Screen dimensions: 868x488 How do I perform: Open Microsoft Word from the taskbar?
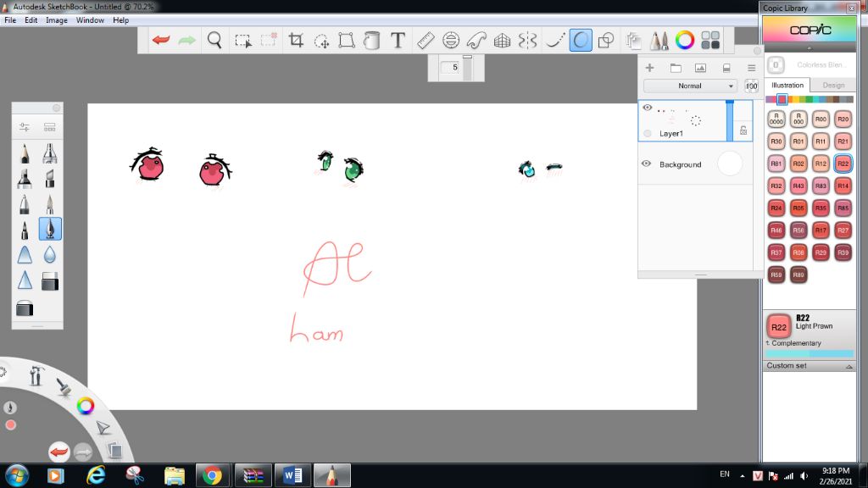point(292,475)
